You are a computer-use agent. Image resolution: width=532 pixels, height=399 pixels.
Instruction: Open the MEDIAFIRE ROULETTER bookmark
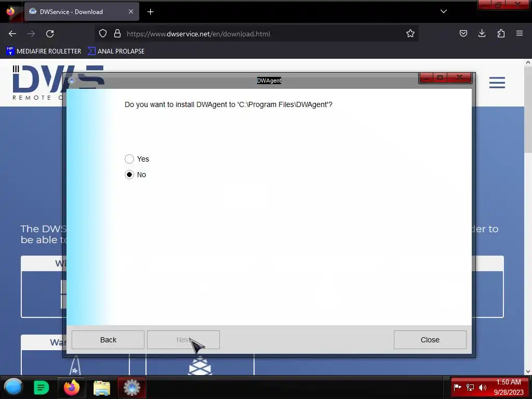(44, 51)
